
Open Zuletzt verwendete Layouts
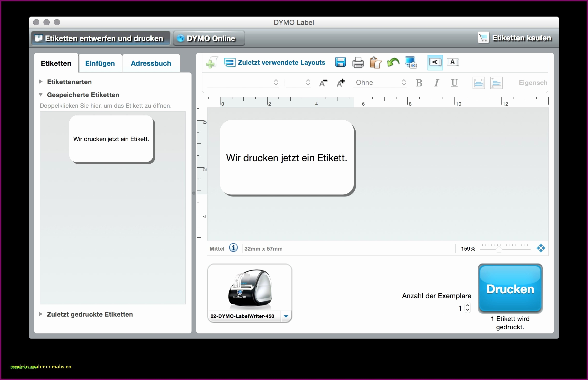click(275, 62)
